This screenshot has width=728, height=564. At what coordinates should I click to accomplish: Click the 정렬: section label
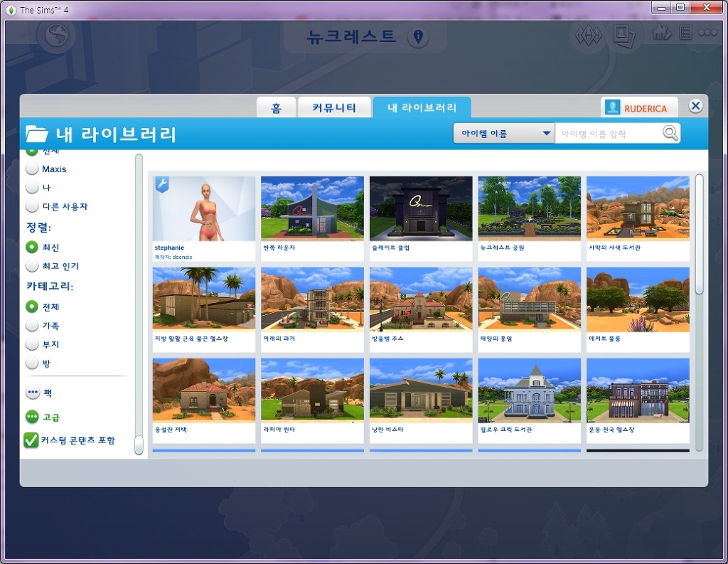(38, 227)
